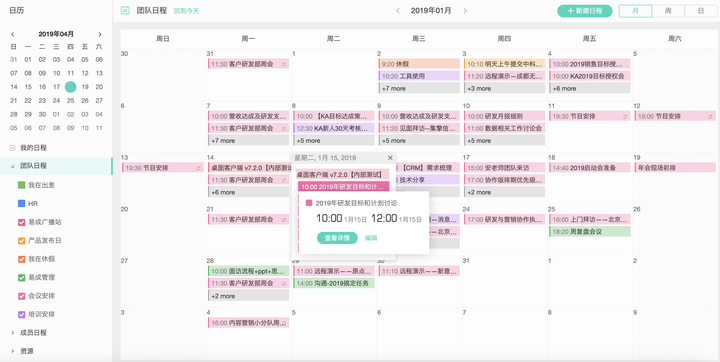Toggle HR calendar checkbox

[x=21, y=204]
